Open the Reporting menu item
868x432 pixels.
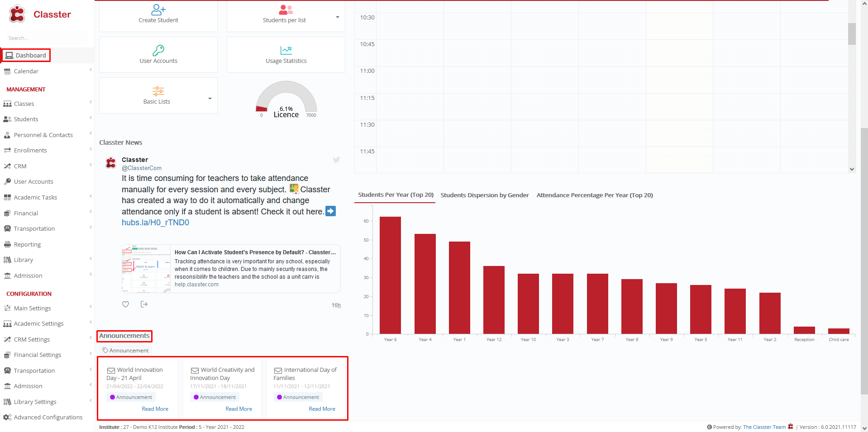(27, 245)
